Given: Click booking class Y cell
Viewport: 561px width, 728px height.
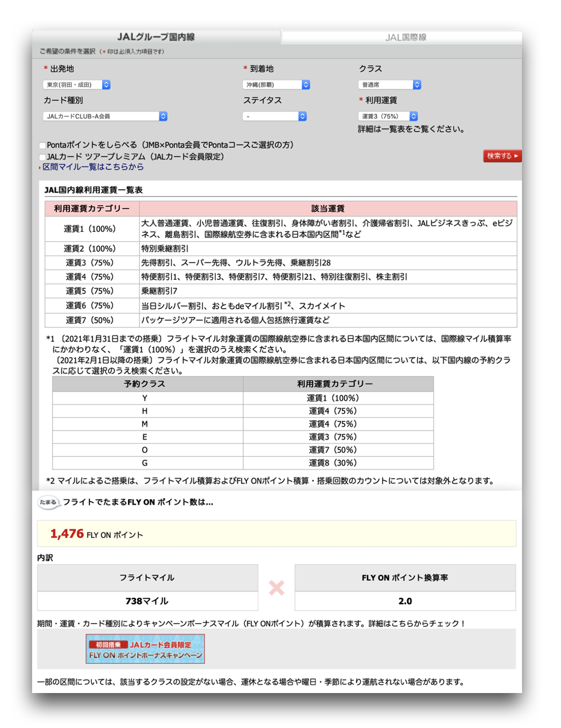Looking at the screenshot, I should [x=147, y=398].
